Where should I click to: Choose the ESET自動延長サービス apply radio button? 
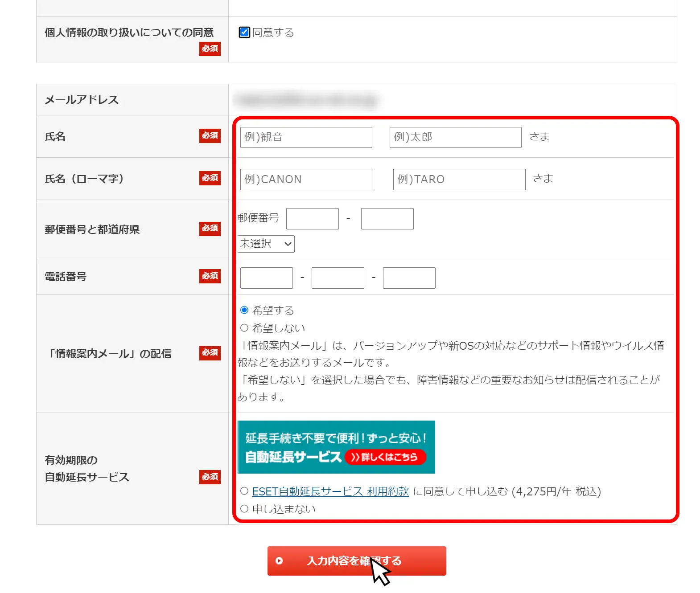click(x=244, y=491)
